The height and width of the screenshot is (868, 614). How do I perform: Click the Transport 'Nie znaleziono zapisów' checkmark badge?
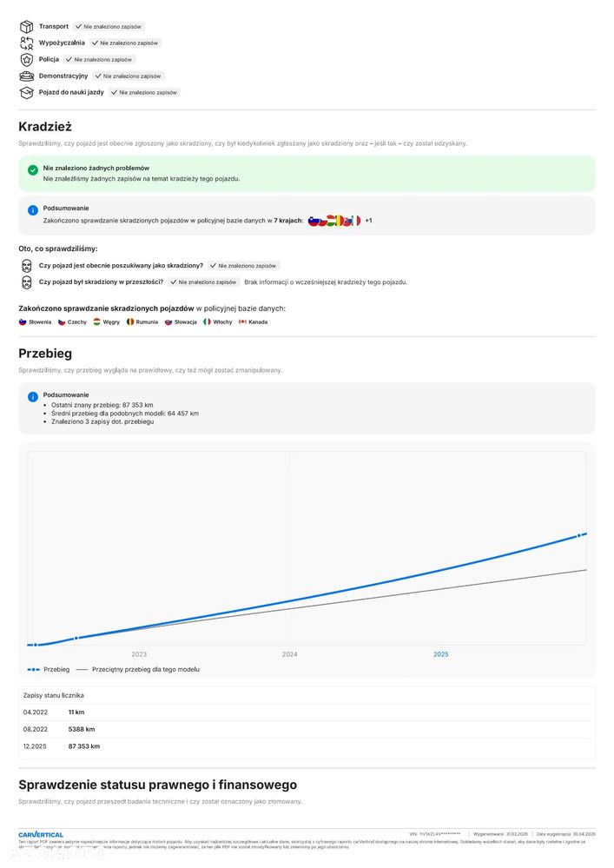tap(109, 27)
